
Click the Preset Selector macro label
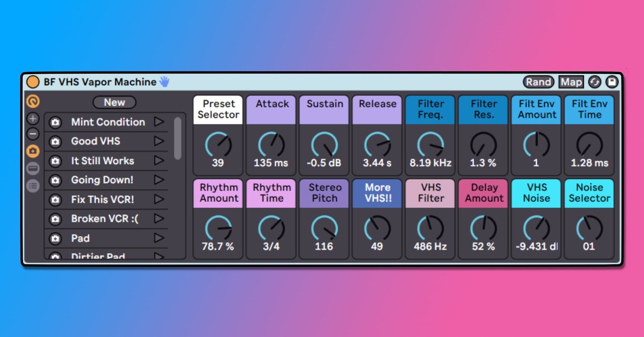[x=218, y=109]
